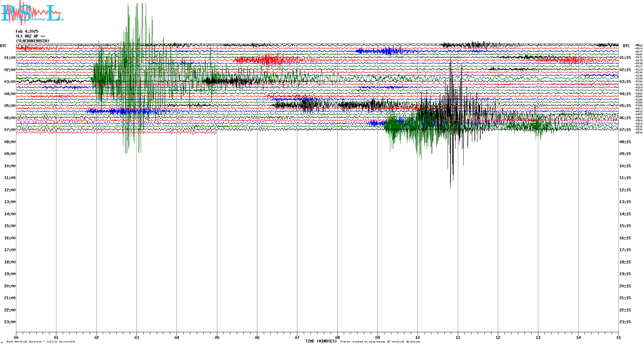Select the 05:15 label on right axis

point(625,106)
